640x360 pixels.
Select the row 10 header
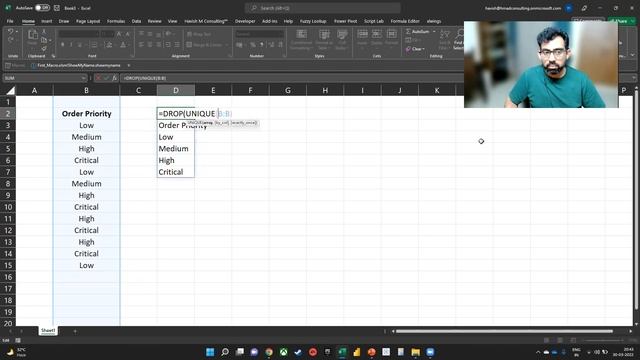[x=8, y=207]
